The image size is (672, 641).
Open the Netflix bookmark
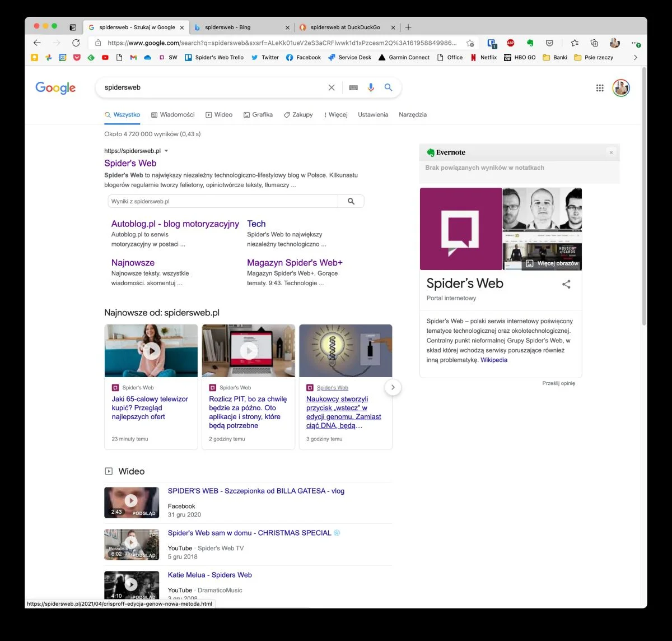[x=484, y=57]
